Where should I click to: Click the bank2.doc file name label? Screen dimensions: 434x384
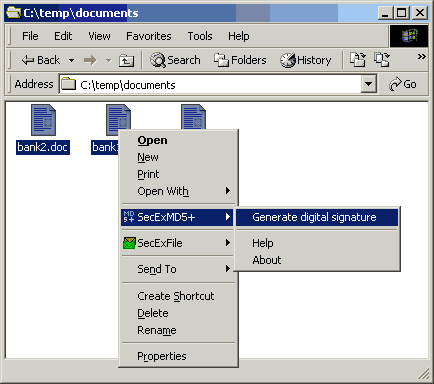(43, 147)
